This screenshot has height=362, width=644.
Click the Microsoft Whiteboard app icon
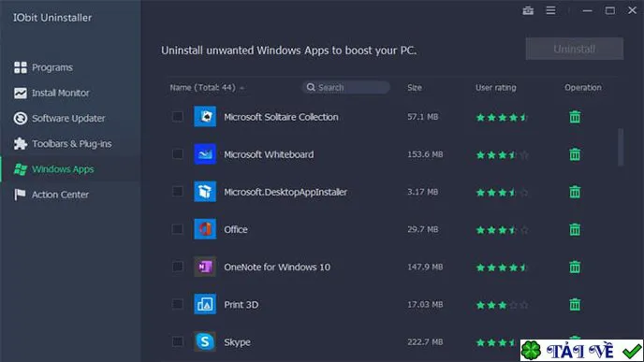205,154
